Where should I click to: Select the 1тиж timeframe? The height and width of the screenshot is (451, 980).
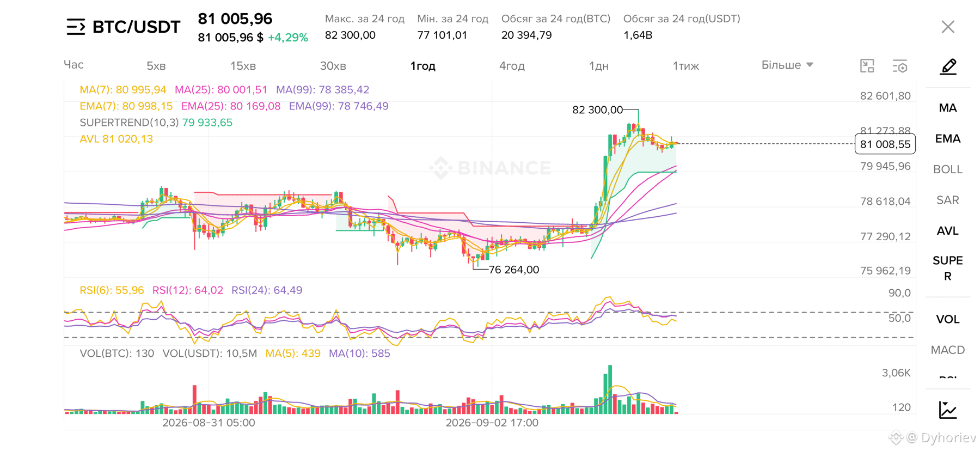tap(685, 66)
